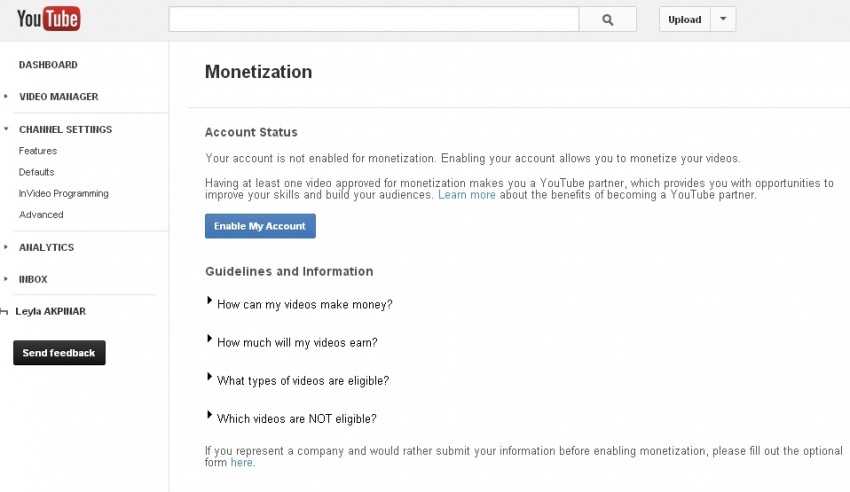850x492 pixels.
Task: Follow the Learn more link
Action: (x=467, y=195)
